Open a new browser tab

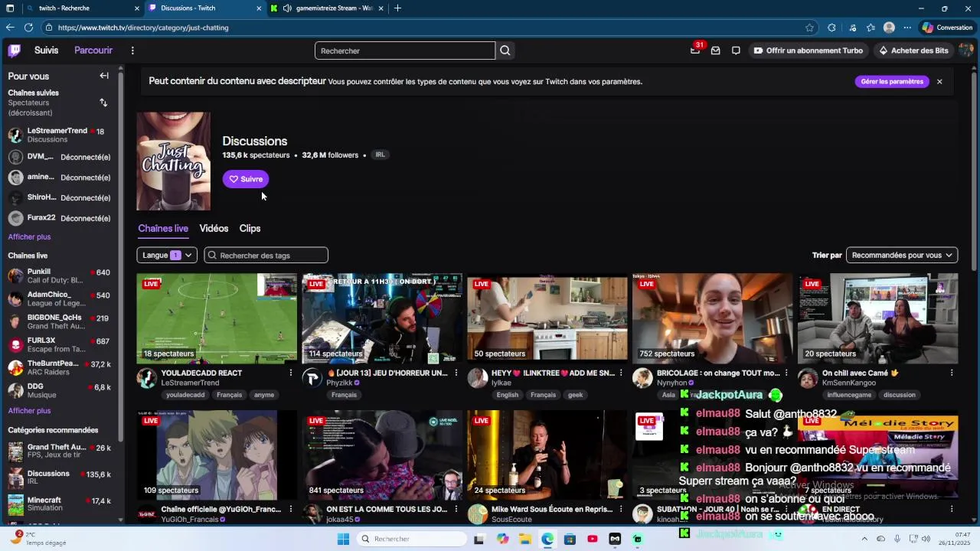tap(397, 8)
